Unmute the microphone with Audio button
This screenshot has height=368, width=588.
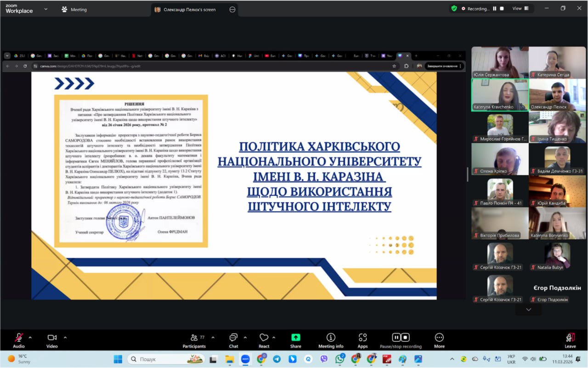[x=19, y=338]
